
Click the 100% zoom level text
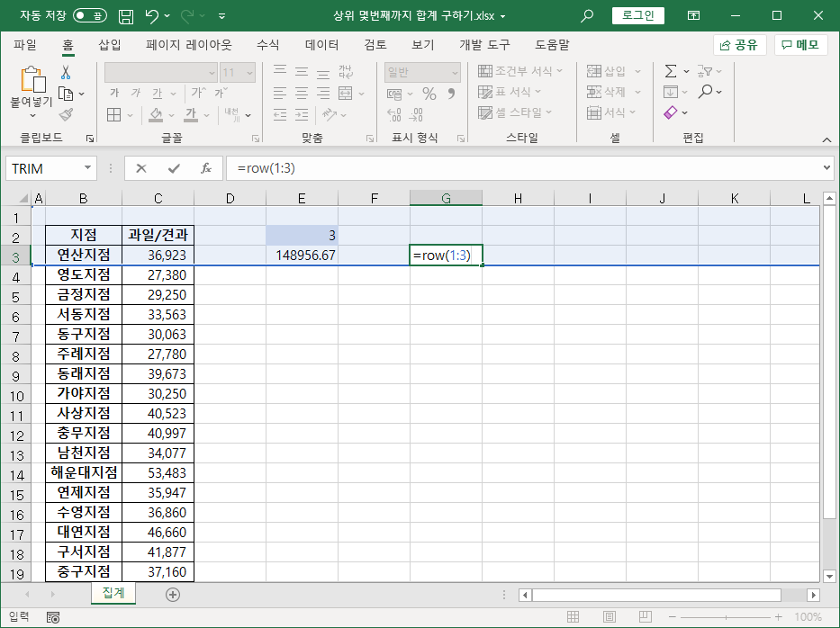(808, 617)
